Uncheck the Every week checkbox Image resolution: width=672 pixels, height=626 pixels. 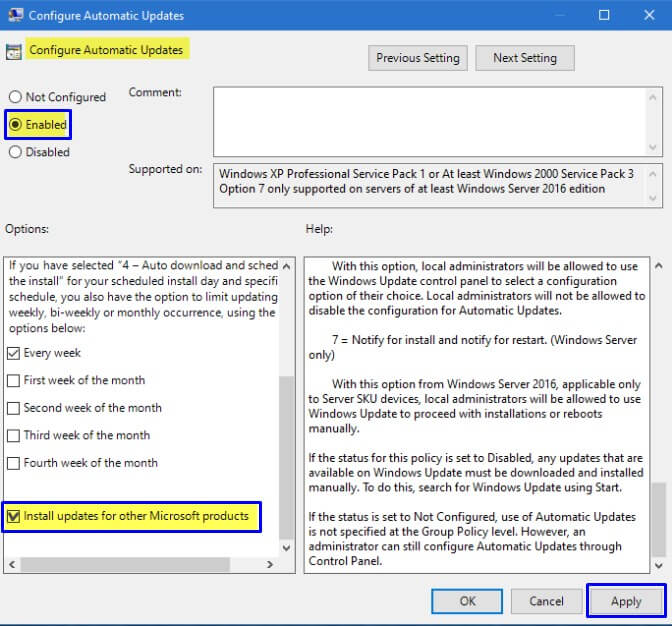pos(13,353)
